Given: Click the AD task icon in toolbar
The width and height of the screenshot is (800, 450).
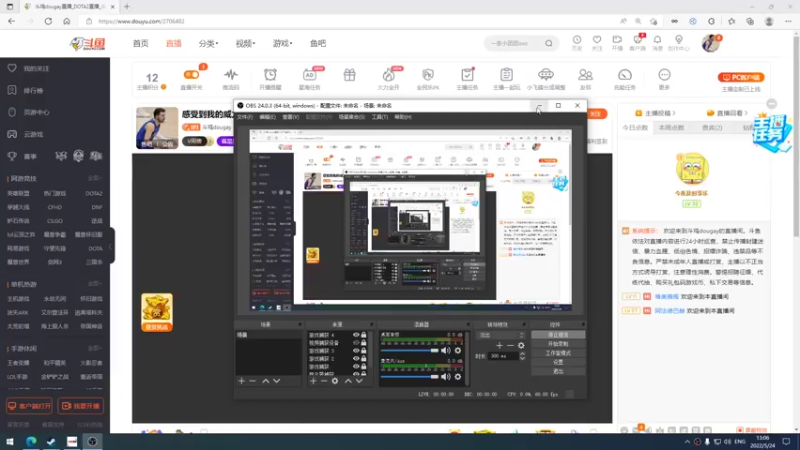Looking at the screenshot, I should click(310, 75).
